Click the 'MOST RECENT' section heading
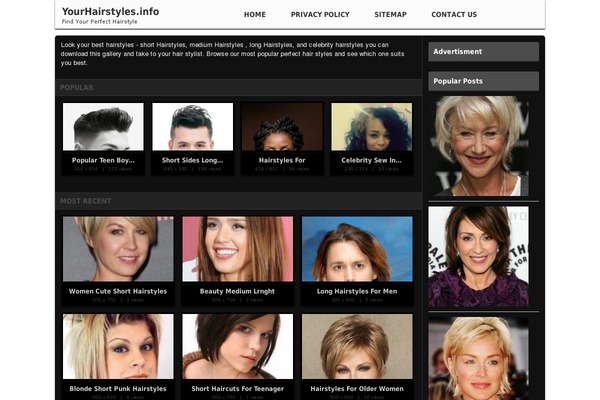600x400 pixels. 86,201
